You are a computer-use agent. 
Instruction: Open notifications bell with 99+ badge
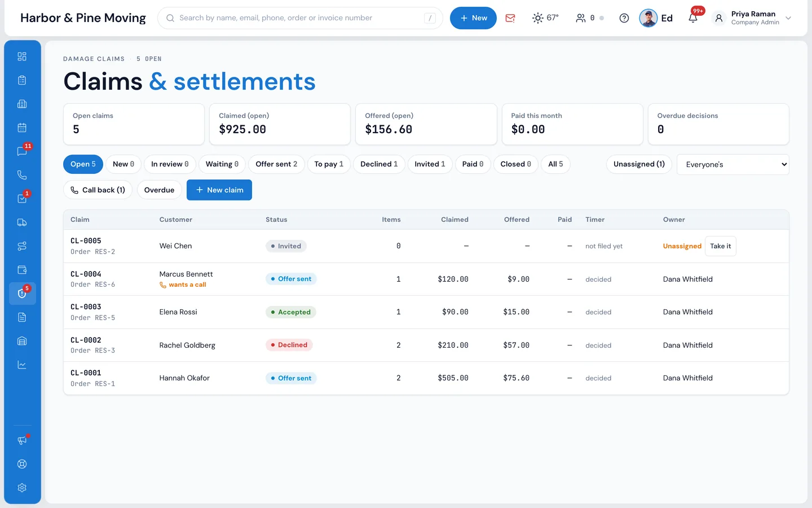point(694,17)
